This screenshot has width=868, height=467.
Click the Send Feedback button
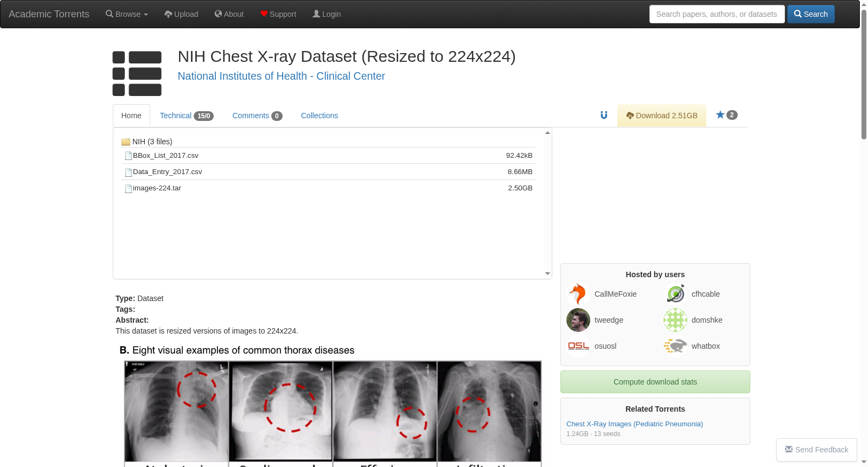(x=816, y=450)
